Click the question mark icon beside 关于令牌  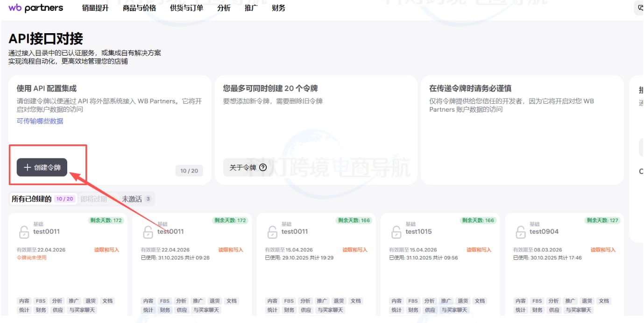pyautogui.click(x=263, y=168)
